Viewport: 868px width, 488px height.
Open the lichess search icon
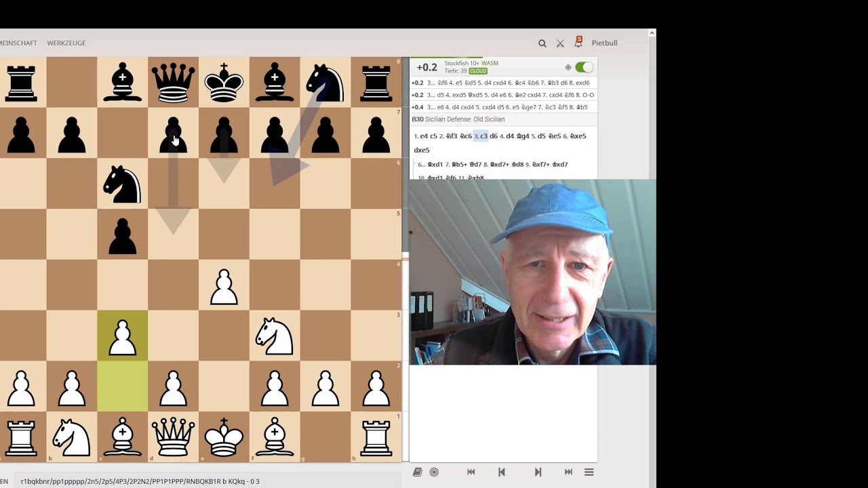(x=542, y=43)
